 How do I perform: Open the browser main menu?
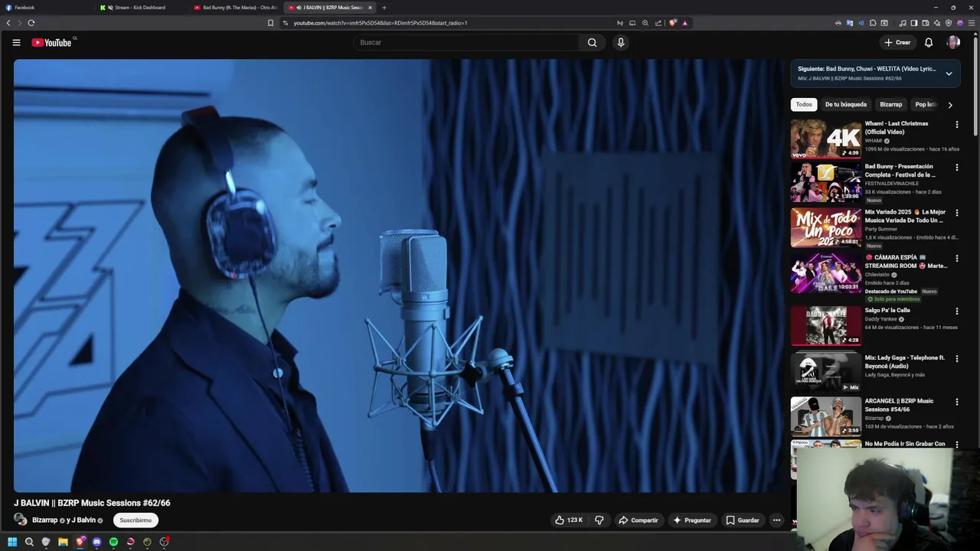tap(972, 23)
